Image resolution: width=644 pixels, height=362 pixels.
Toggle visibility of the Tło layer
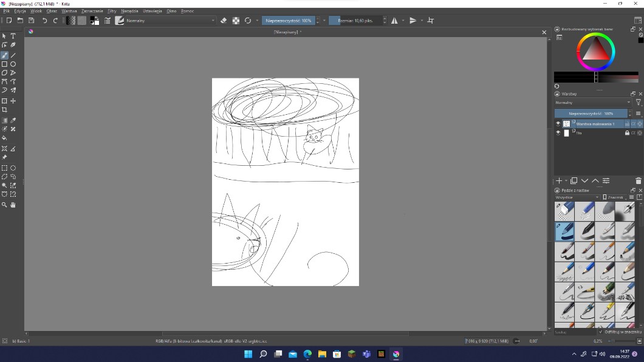[x=558, y=133]
